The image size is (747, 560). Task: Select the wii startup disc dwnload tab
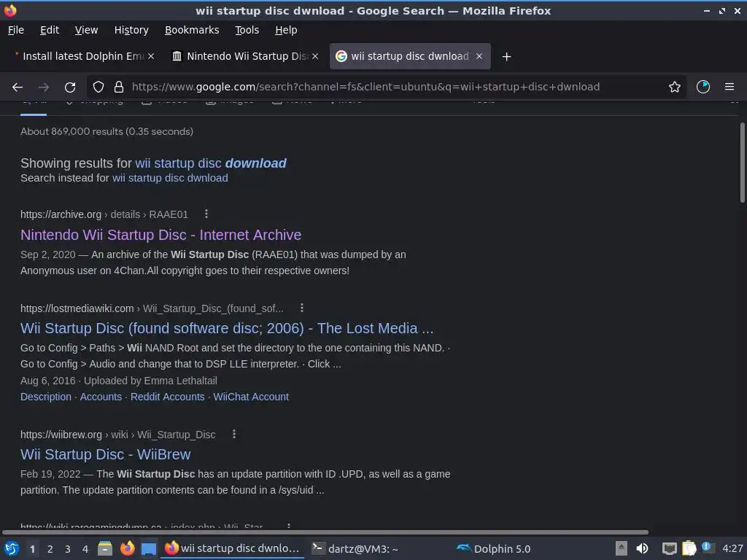[410, 56]
